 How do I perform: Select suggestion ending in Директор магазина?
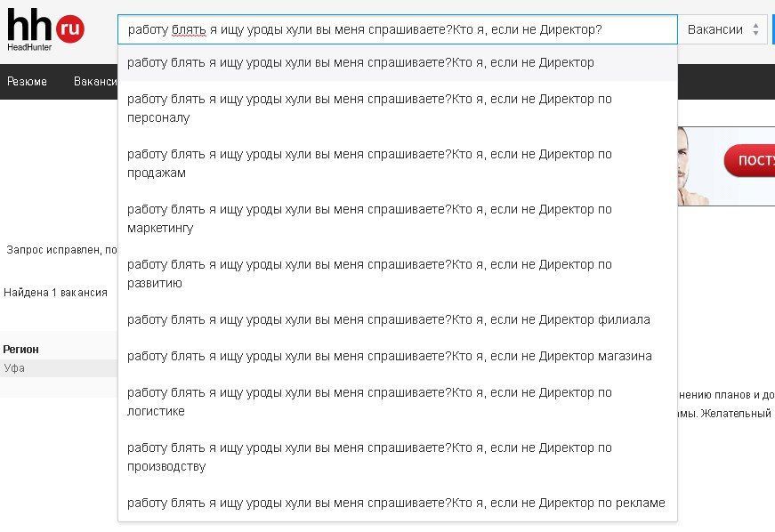pyautogui.click(x=398, y=357)
